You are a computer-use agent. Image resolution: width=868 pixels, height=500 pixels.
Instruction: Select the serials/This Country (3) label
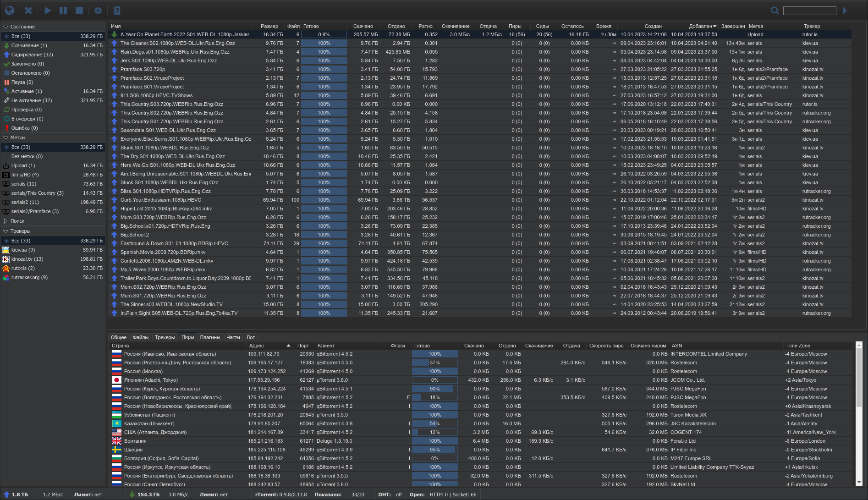point(53,193)
